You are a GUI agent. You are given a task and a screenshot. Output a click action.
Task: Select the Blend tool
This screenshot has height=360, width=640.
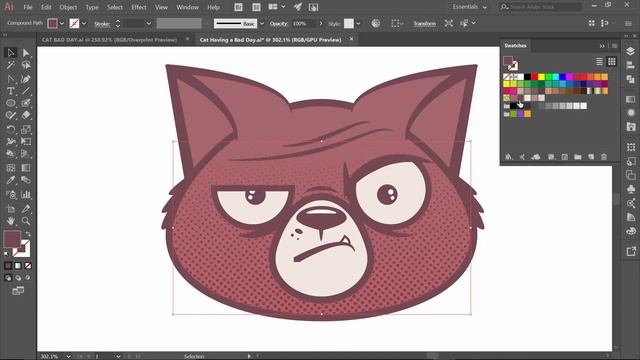click(x=26, y=180)
